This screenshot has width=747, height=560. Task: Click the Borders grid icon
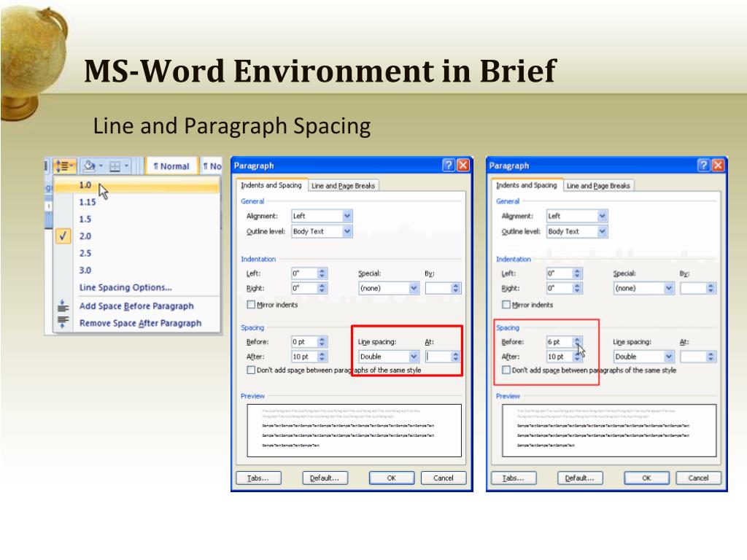tap(115, 166)
